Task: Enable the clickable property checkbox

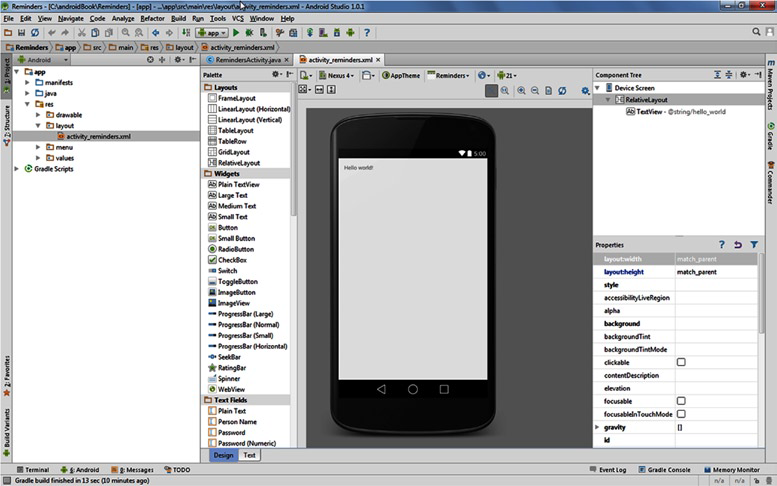Action: tap(681, 362)
